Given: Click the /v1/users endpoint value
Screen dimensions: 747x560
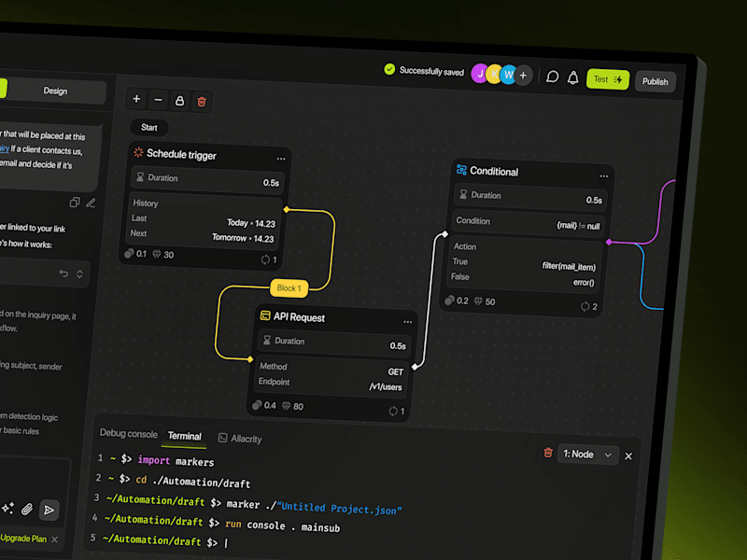Looking at the screenshot, I should [386, 386].
